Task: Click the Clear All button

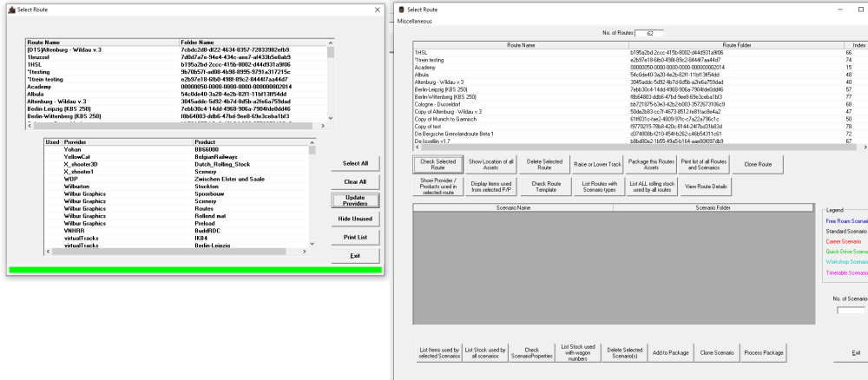Action: tap(355, 181)
